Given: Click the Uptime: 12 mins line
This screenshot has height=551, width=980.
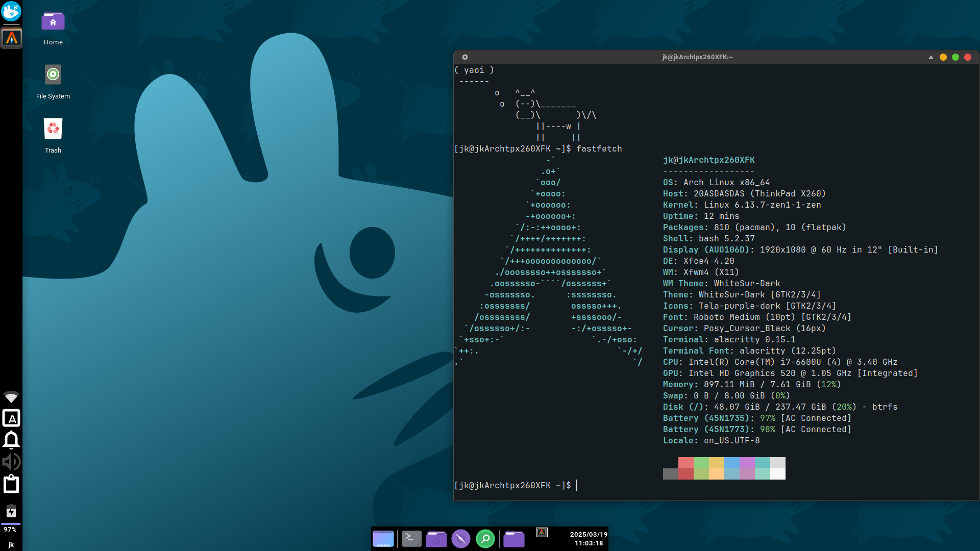Looking at the screenshot, I should tap(701, 216).
